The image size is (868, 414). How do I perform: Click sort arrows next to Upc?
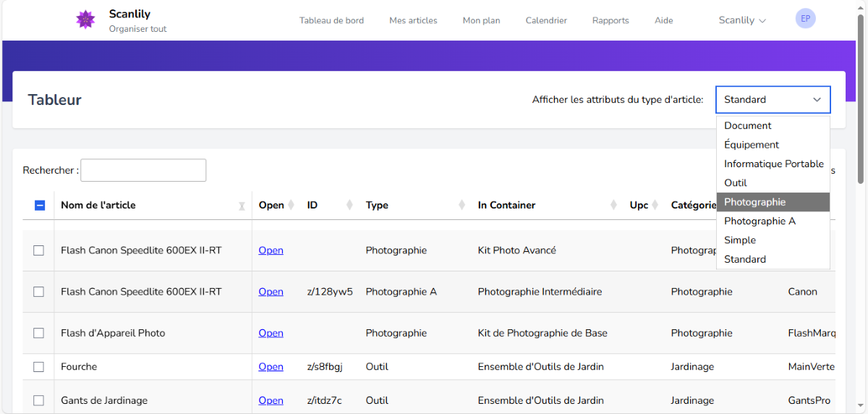(x=654, y=205)
